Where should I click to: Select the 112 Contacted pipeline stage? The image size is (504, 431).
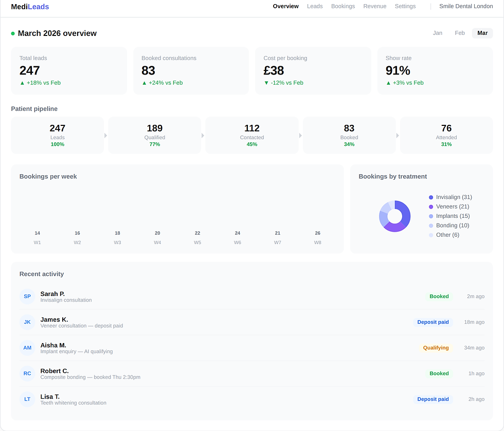pyautogui.click(x=251, y=135)
